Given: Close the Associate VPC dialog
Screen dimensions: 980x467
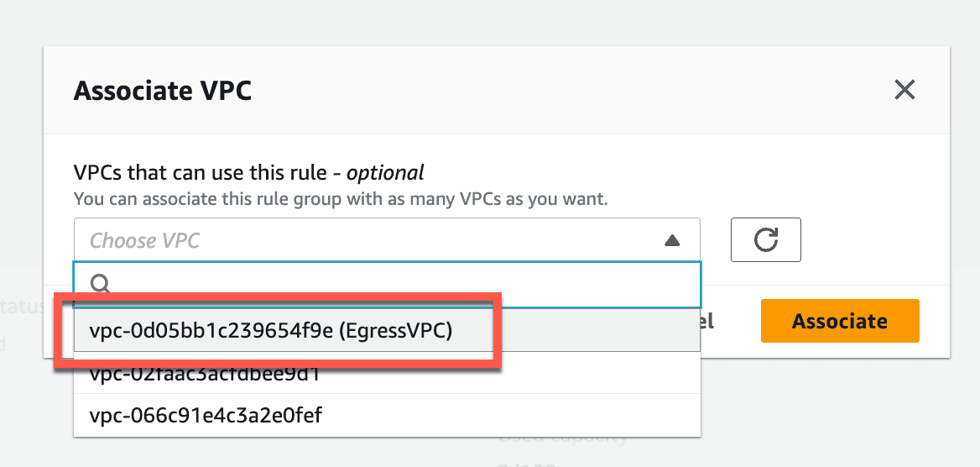Looking at the screenshot, I should coord(904,90).
